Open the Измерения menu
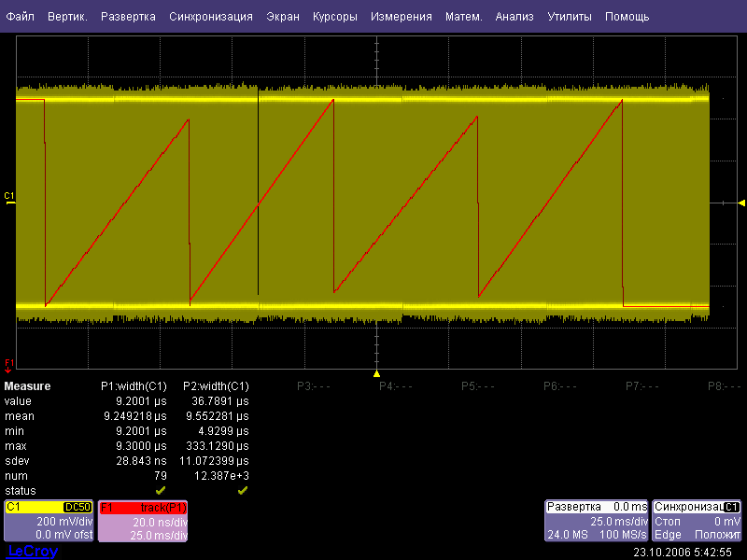Screen dimensions: 747x560 click(x=401, y=17)
